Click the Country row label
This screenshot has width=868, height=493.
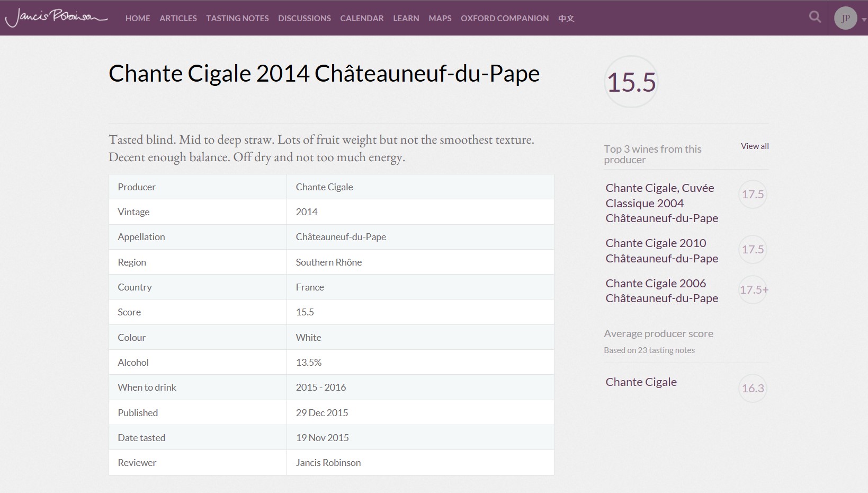[135, 287]
